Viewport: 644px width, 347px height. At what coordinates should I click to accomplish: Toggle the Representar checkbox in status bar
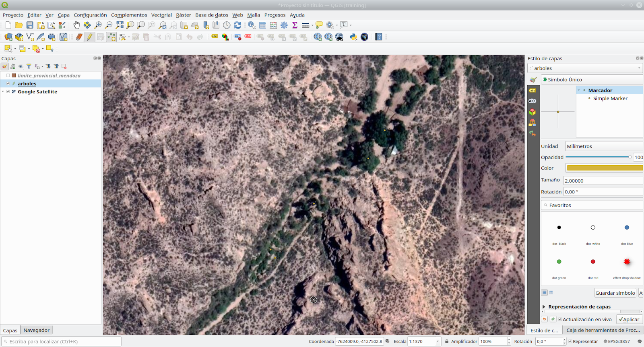(x=570, y=341)
